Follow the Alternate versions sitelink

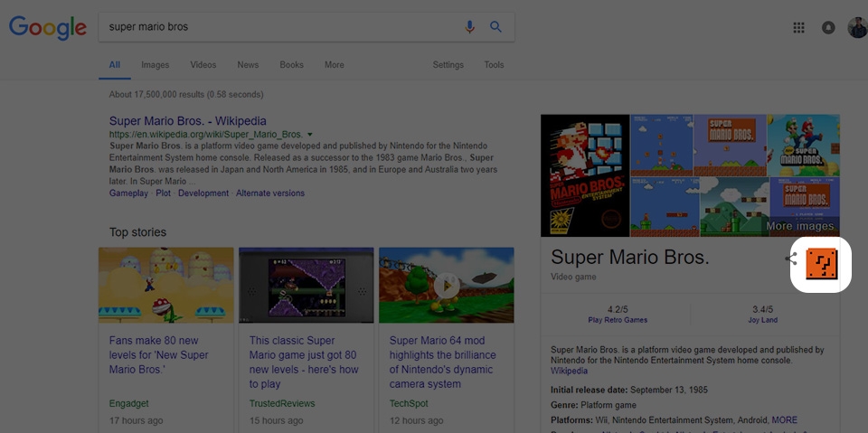270,193
